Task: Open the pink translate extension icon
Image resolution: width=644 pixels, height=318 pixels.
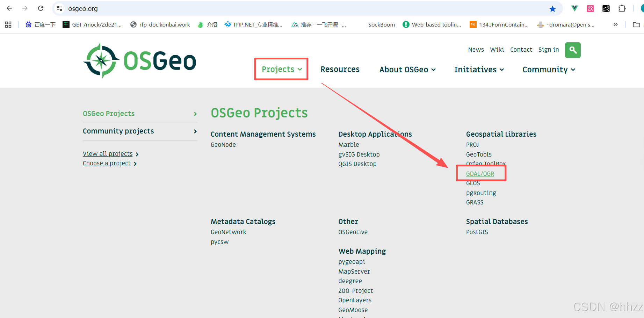Action: click(x=590, y=8)
